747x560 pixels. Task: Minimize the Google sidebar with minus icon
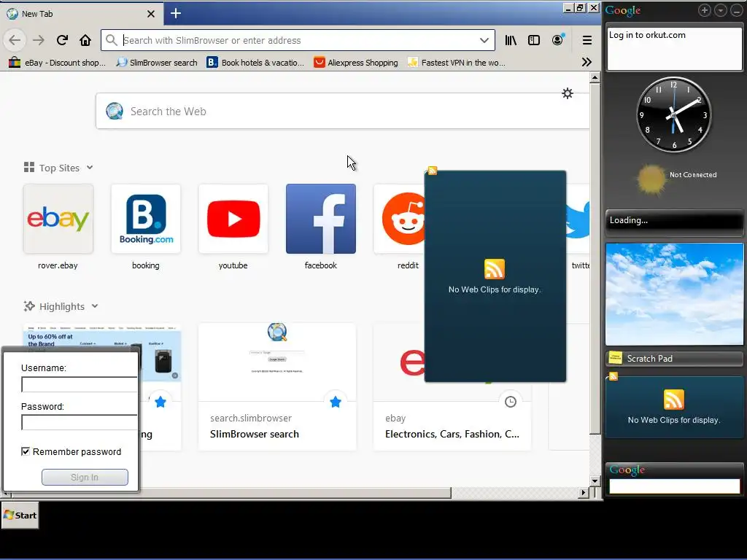(737, 10)
